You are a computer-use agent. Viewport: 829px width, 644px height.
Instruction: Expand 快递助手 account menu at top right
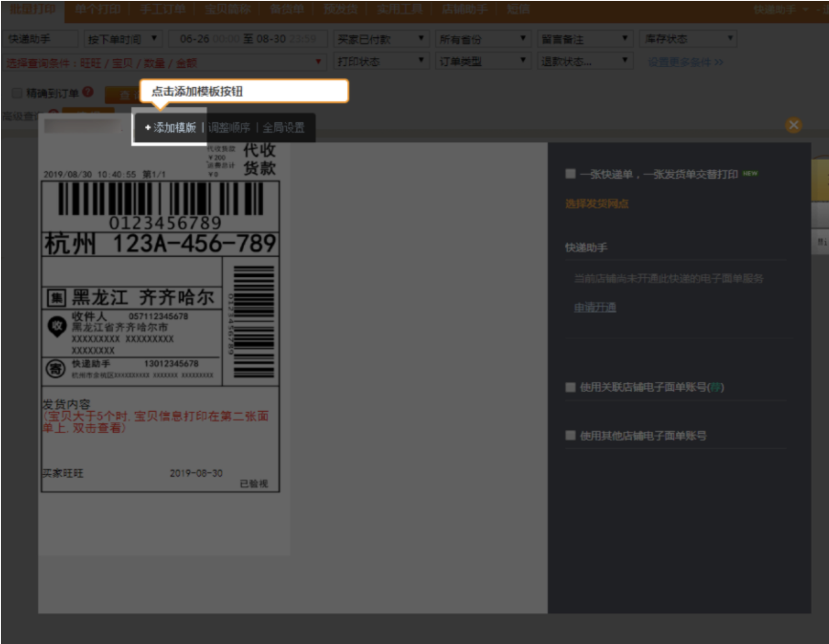[780, 10]
